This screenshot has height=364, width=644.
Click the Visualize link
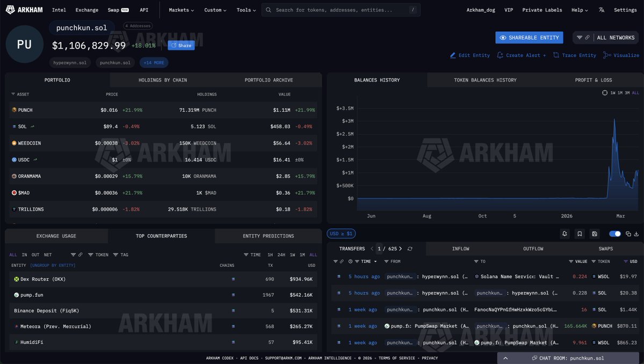tap(621, 55)
